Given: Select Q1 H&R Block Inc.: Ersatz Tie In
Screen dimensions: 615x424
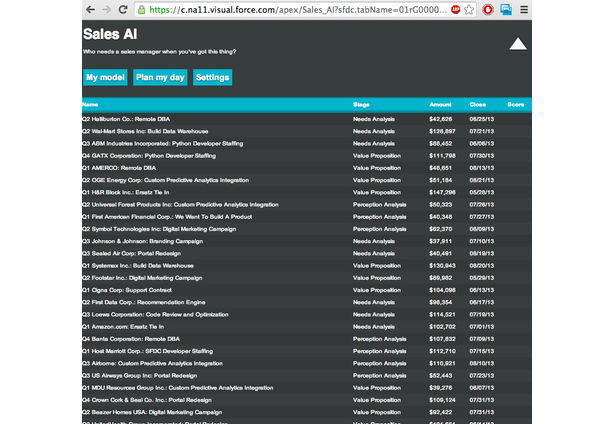Looking at the screenshot, I should click(x=307, y=192).
